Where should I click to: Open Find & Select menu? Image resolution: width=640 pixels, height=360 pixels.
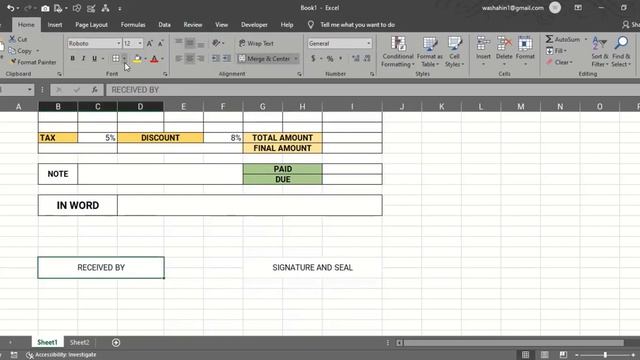click(x=621, y=52)
